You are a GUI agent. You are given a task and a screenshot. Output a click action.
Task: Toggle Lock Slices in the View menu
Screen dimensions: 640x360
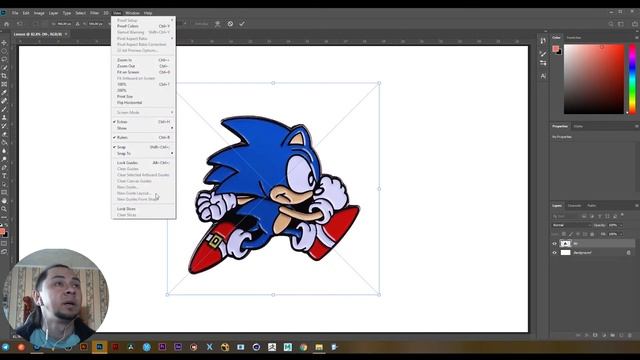coord(143,209)
